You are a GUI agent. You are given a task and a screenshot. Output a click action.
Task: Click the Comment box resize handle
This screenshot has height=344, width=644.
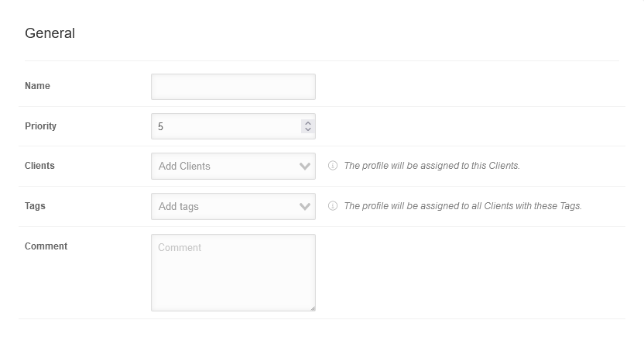click(x=313, y=308)
